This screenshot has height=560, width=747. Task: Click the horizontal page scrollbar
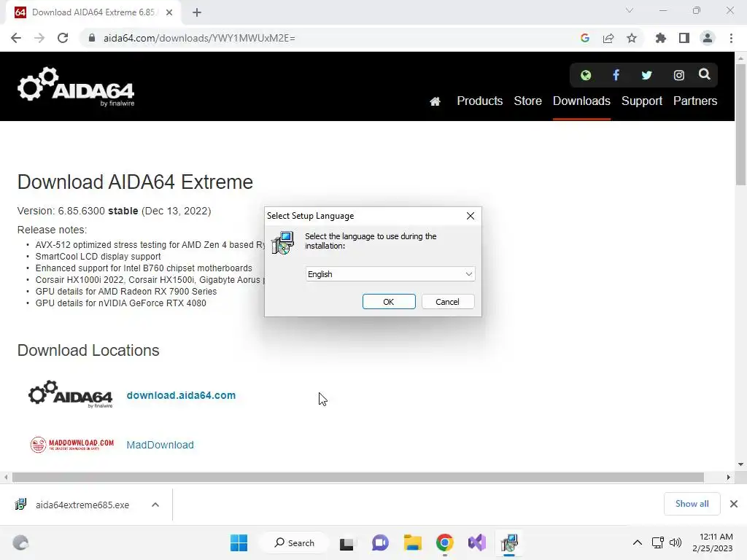pyautogui.click(x=357, y=477)
